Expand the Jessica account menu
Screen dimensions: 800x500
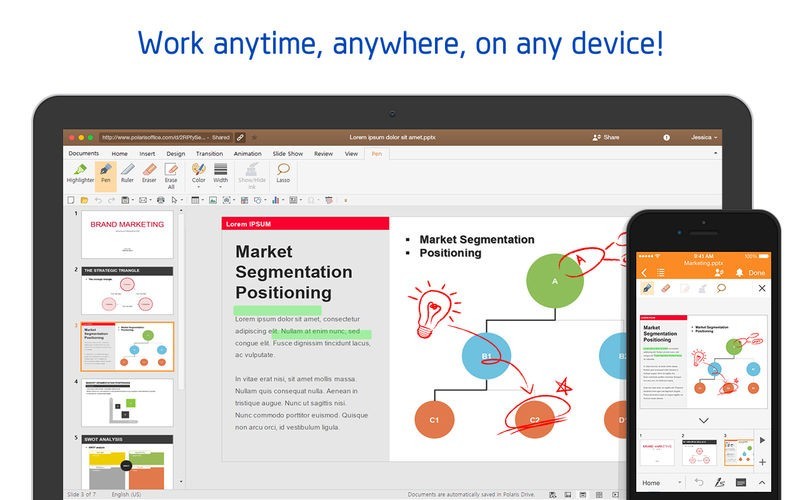point(703,137)
